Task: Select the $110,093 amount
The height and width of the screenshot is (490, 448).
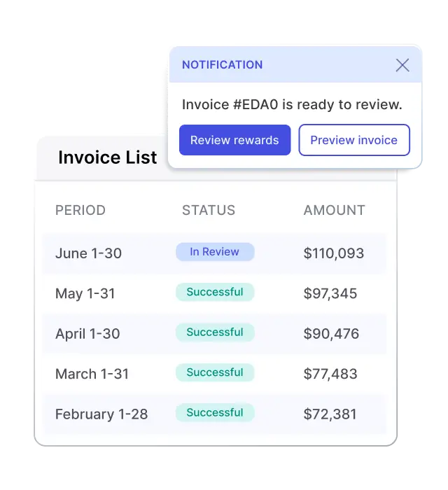Action: 334,253
